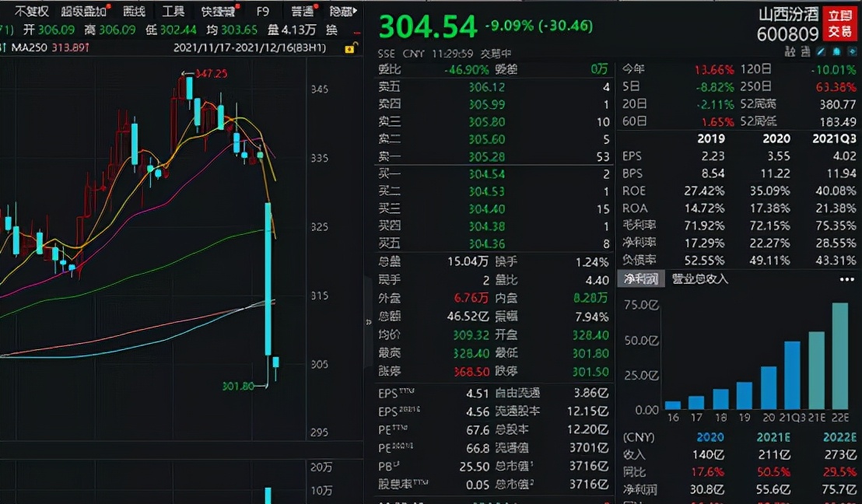Click the tall cyan candlestick on the chart
The height and width of the screenshot is (504, 862).
268,279
